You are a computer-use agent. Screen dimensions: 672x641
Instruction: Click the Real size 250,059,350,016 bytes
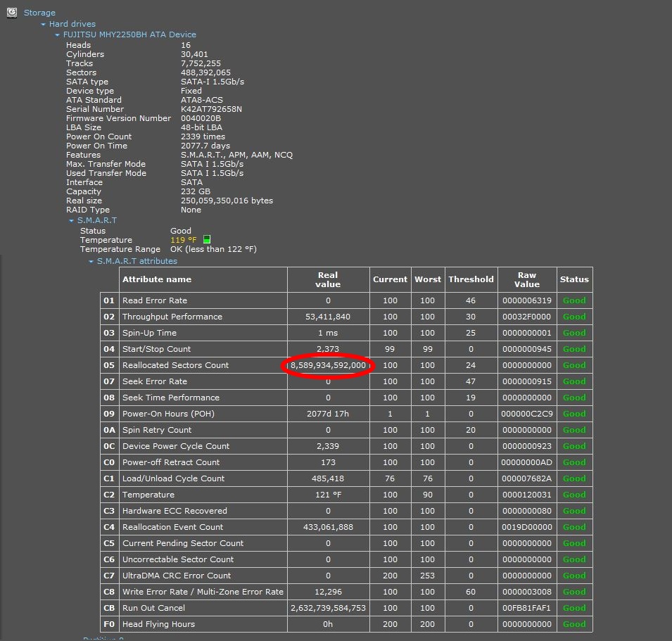[x=227, y=201]
